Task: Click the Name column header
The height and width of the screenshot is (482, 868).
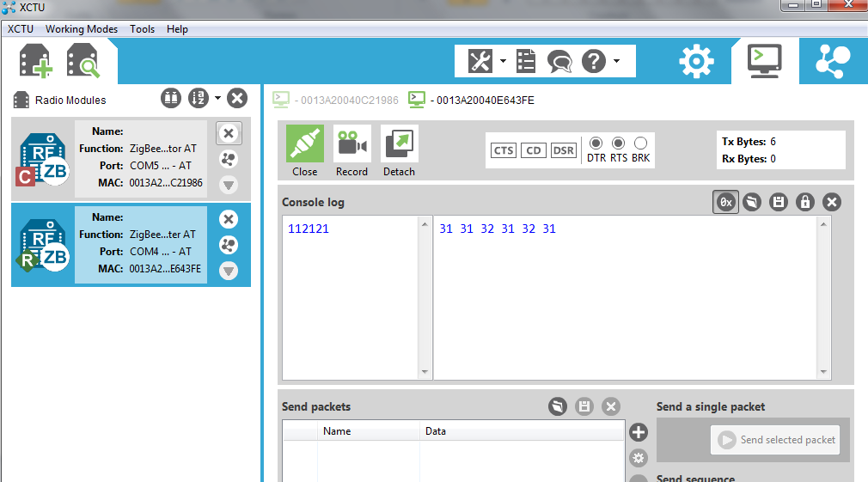Action: (368, 431)
